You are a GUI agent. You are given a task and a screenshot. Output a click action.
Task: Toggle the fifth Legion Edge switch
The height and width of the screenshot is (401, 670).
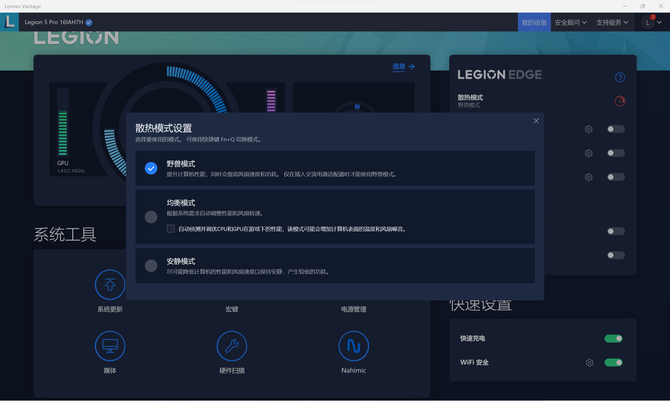(616, 255)
